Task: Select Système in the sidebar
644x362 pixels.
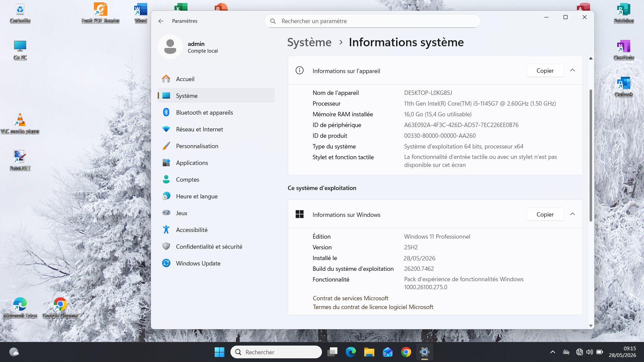Action: [216, 96]
